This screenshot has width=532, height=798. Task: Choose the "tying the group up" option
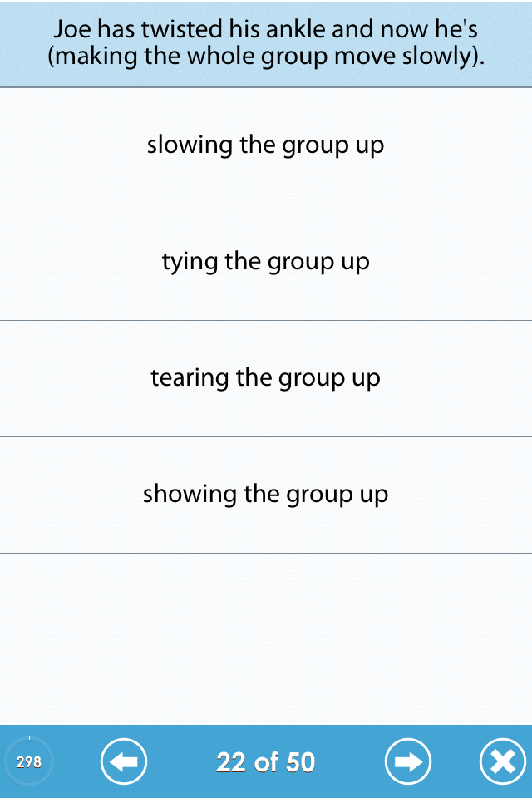[x=266, y=262]
